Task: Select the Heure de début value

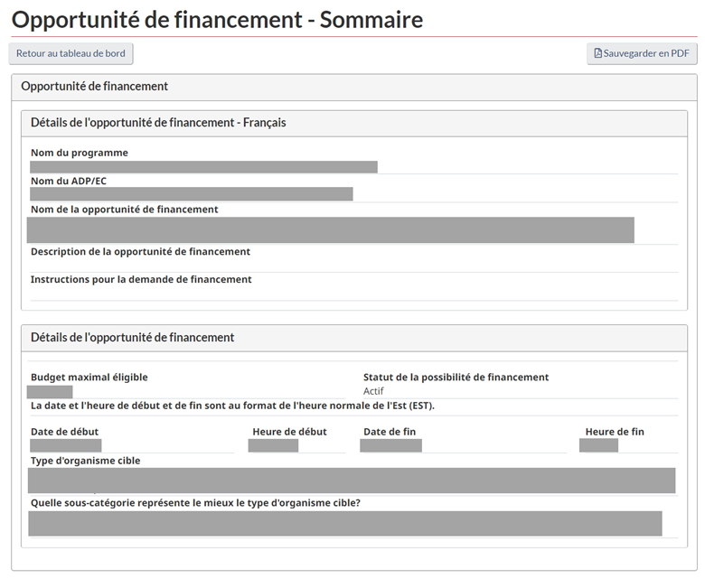Action: (273, 445)
